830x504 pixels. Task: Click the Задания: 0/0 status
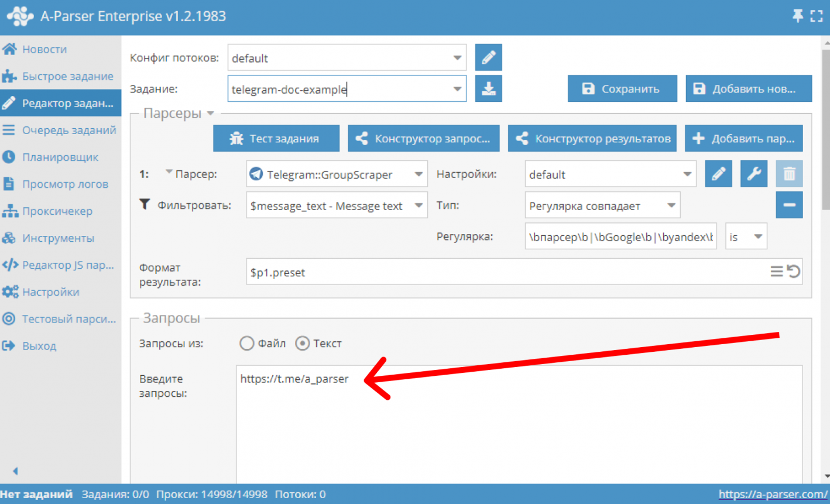point(115,495)
